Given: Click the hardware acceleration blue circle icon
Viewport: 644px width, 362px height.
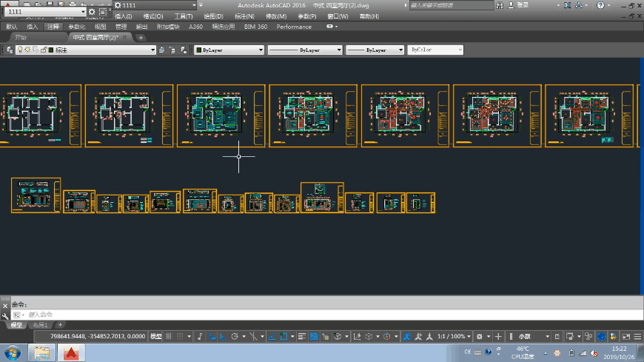Looking at the screenshot, I should pyautogui.click(x=601, y=337).
